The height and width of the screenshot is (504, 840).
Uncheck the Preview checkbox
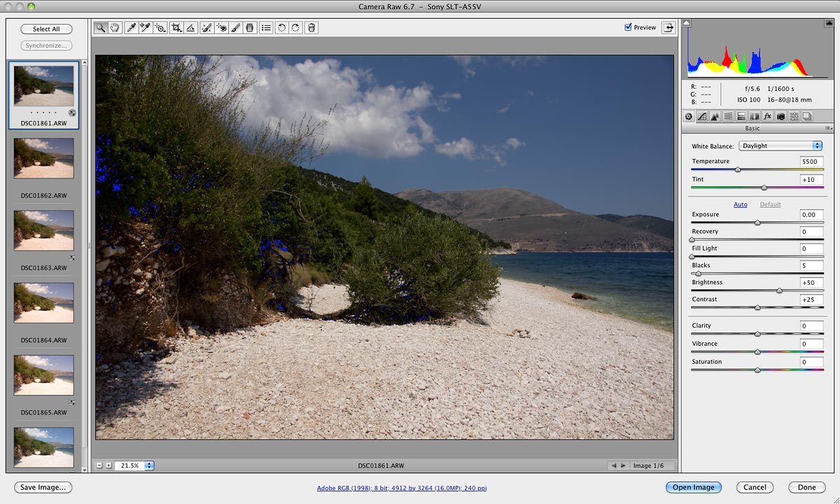point(628,27)
